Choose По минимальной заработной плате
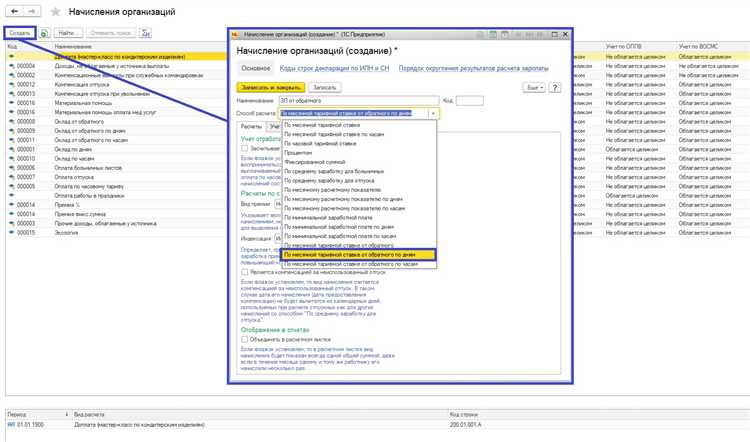The width and height of the screenshot is (750, 442). tap(359, 218)
